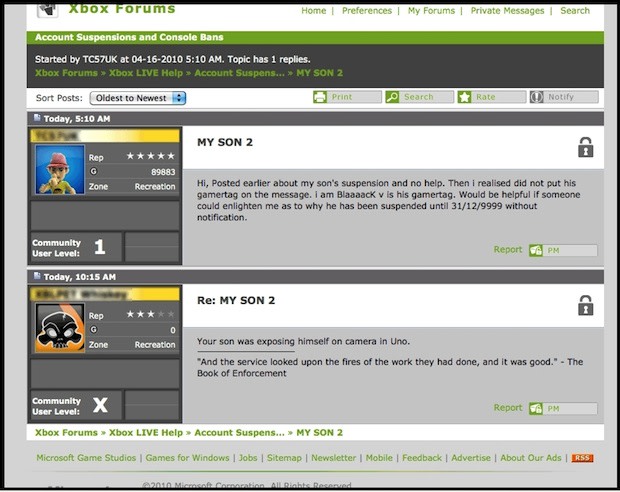Click the PM icon on the reply post

(x=536, y=409)
